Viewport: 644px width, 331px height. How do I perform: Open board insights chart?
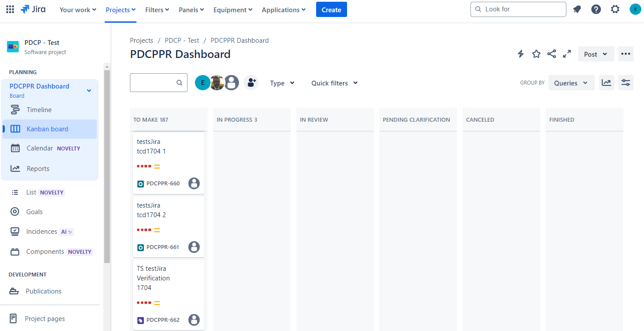click(x=606, y=82)
